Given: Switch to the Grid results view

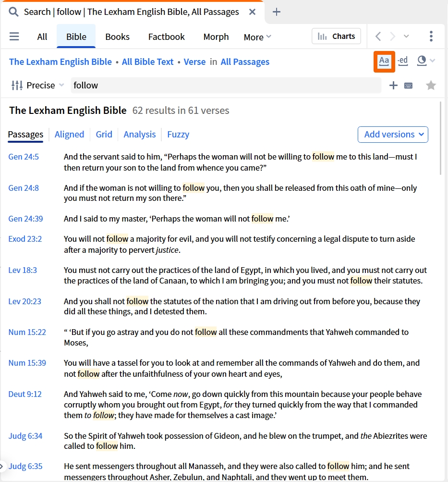Looking at the screenshot, I should tap(104, 135).
